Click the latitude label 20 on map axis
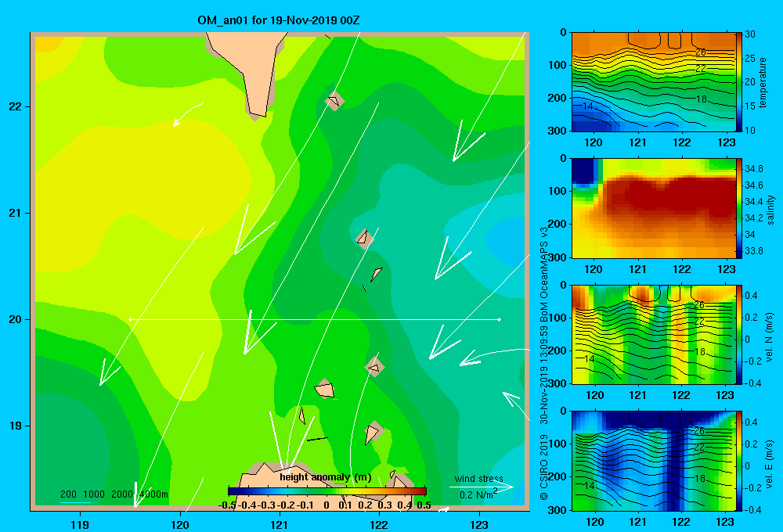Viewport: 783px width, 532px height. [x=15, y=319]
